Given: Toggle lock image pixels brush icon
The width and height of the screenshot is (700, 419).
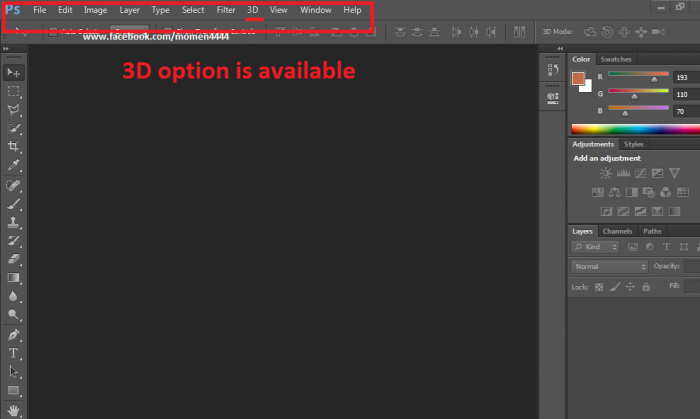Looking at the screenshot, I should click(615, 287).
